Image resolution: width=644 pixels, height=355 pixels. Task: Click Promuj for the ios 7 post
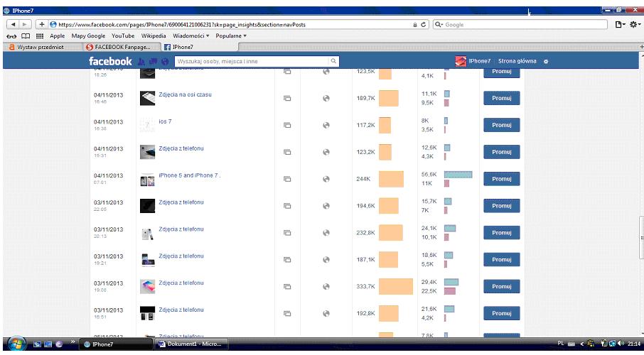coord(502,125)
